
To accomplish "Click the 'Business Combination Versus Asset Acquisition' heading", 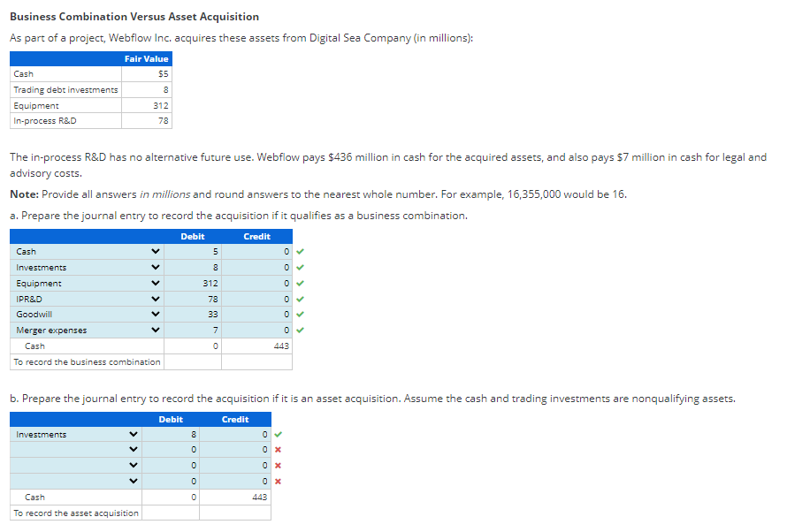I will click(x=134, y=17).
